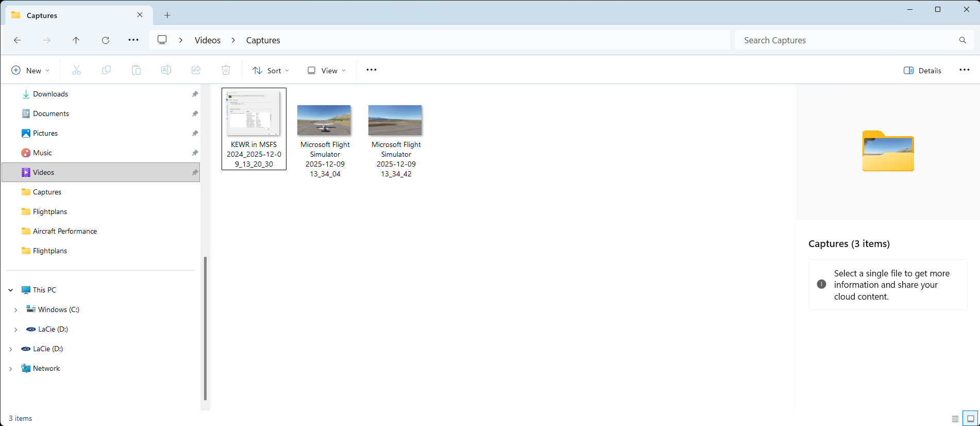Click the Share icon in toolbar
The image size is (980, 426).
196,70
